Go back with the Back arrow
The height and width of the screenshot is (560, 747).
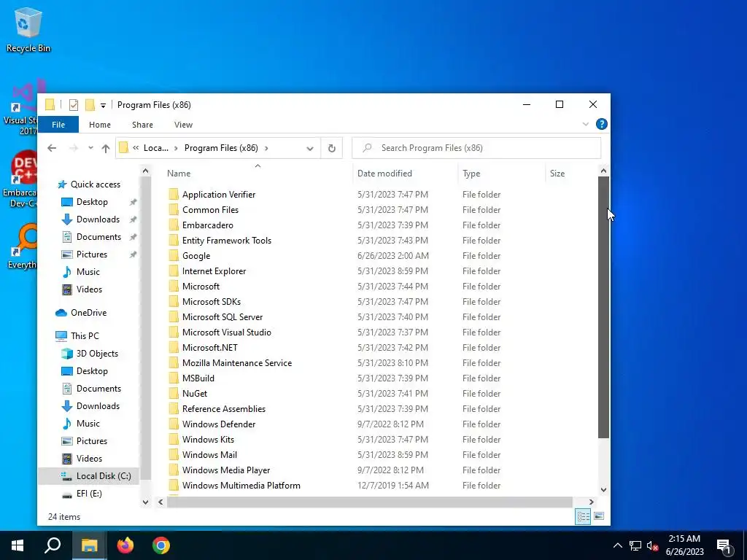[x=52, y=148]
